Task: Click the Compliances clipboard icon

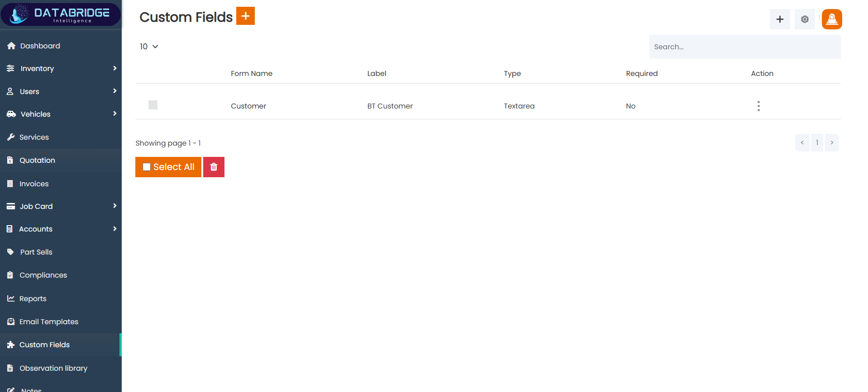Action: point(10,275)
